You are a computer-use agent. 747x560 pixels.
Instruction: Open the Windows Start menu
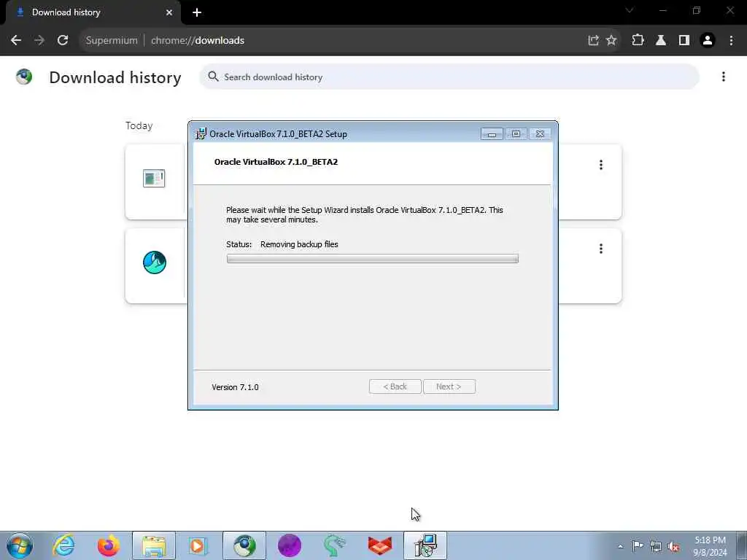tap(20, 545)
